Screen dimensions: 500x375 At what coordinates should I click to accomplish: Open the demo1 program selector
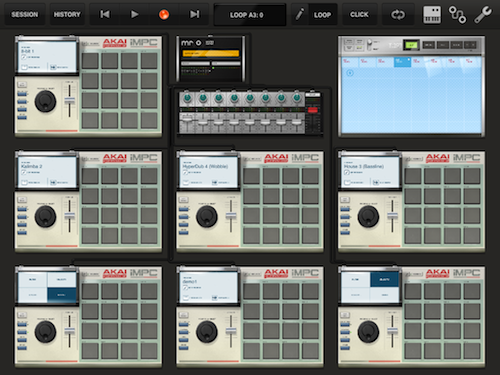click(189, 281)
